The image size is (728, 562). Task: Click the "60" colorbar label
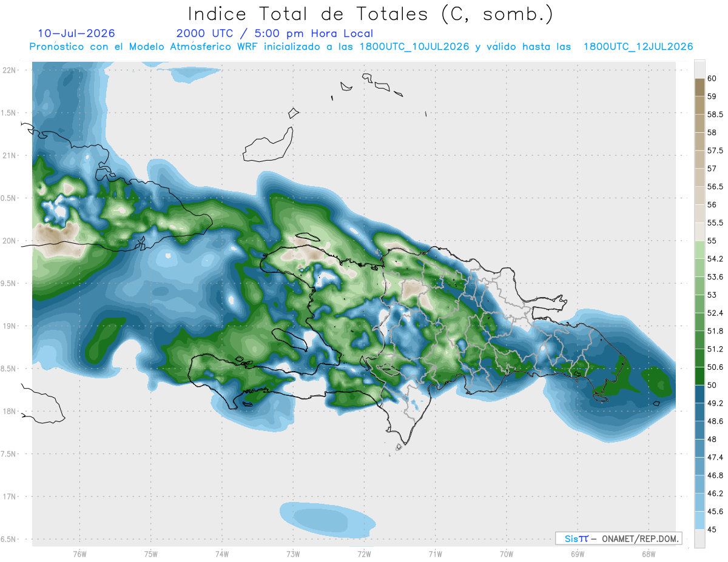point(712,78)
